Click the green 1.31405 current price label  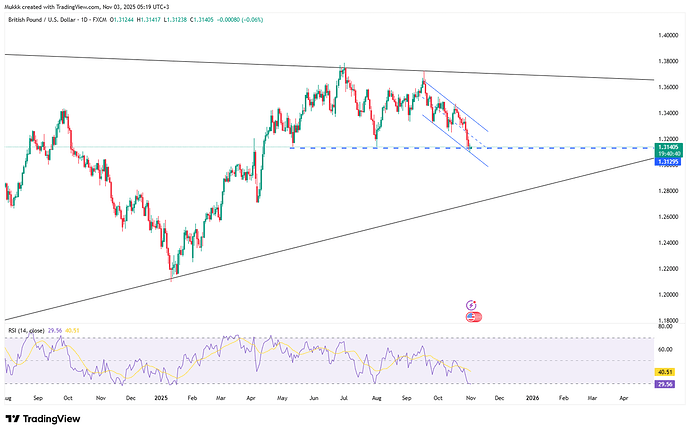pyautogui.click(x=667, y=146)
